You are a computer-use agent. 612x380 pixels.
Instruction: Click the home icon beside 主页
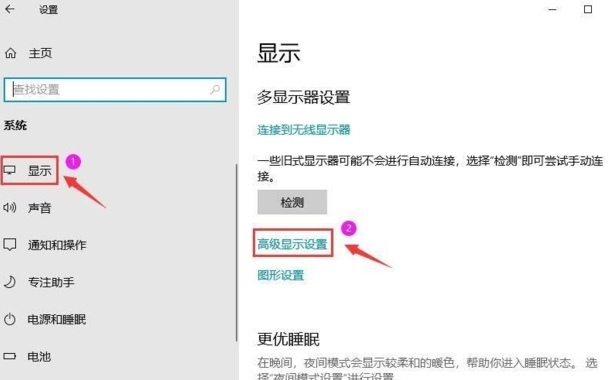pos(11,53)
